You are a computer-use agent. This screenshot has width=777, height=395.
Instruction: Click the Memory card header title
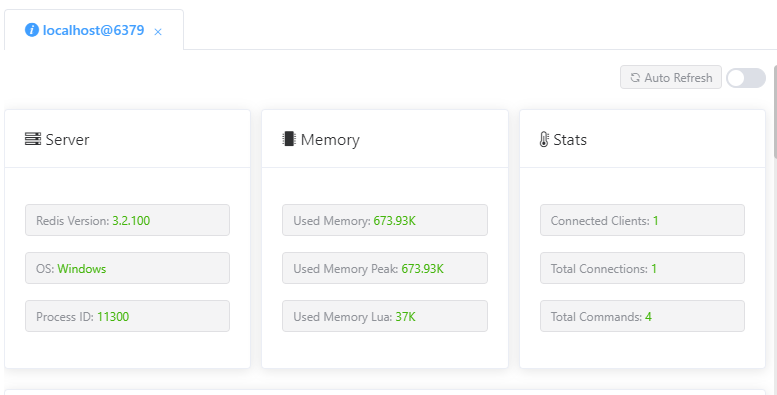pyautogui.click(x=330, y=139)
